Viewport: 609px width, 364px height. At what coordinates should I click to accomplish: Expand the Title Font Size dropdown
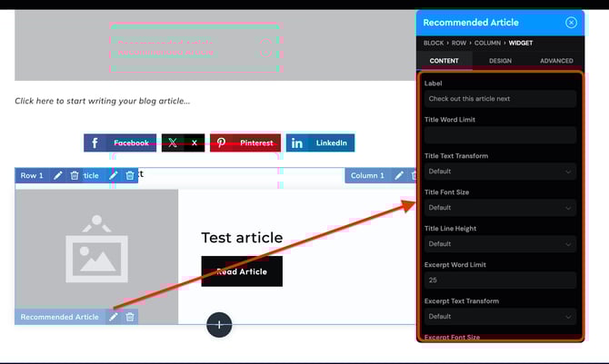500,208
